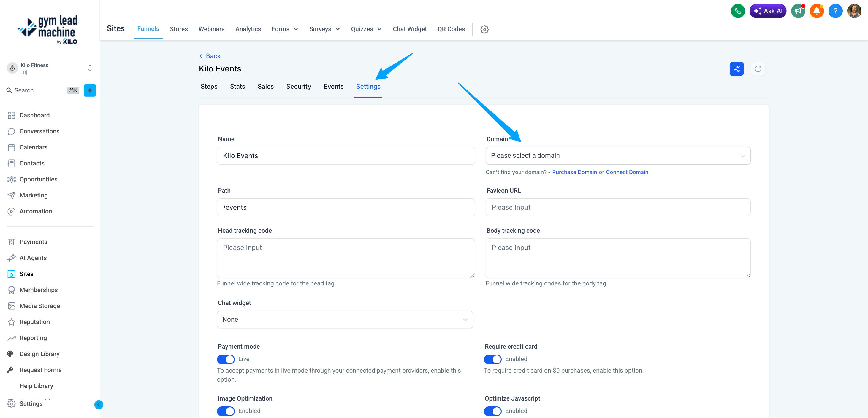Switch to the Security tab
This screenshot has width=868, height=418.
(299, 87)
